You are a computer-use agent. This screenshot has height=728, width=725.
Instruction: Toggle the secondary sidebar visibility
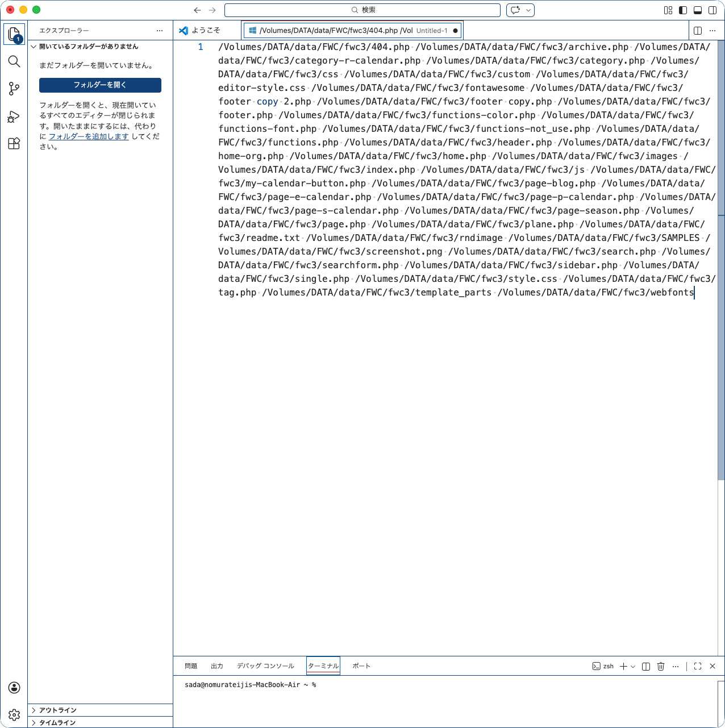coord(713,10)
